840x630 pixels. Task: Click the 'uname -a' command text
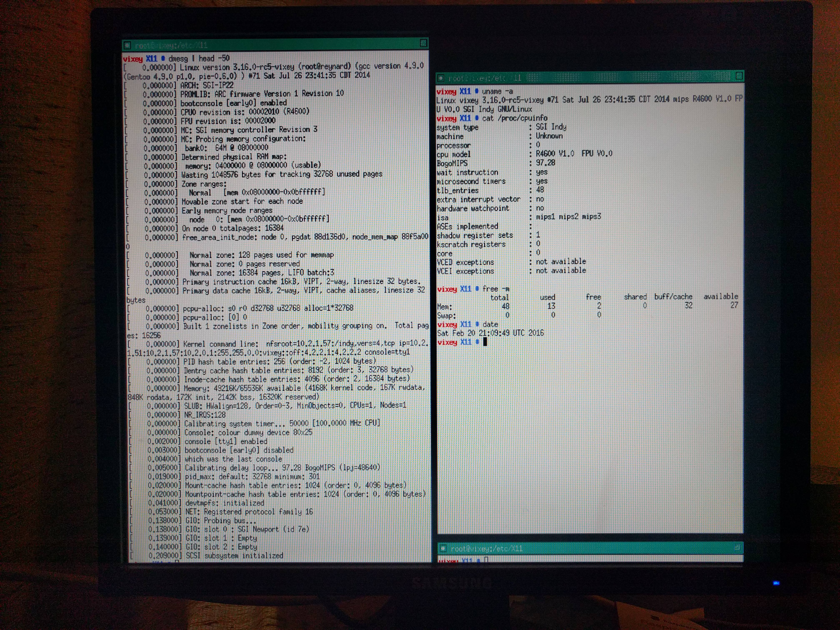(497, 91)
